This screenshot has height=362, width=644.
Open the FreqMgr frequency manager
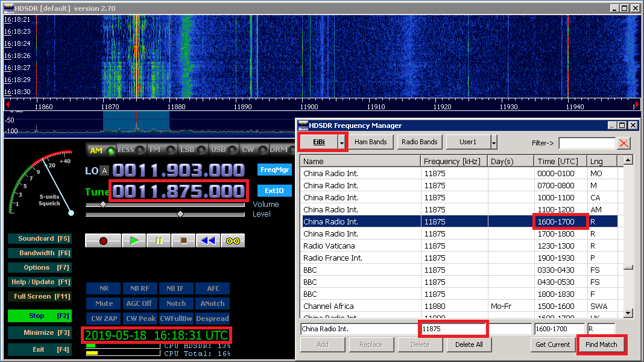pos(275,170)
